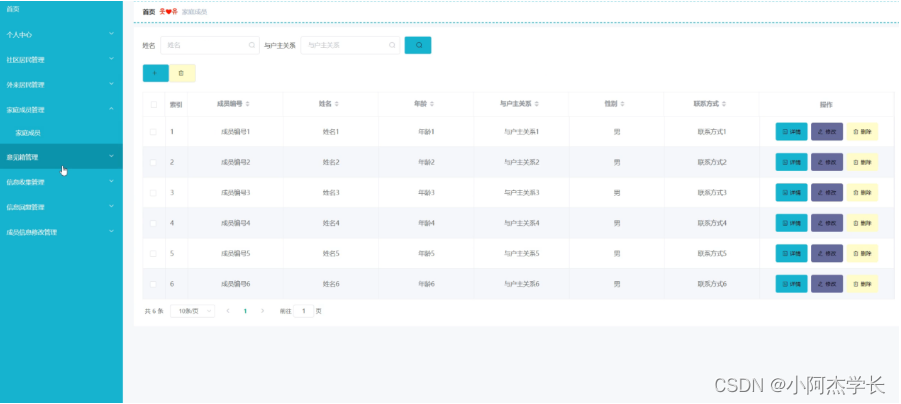Select the checkbox for row 姓名6
Image resolution: width=901 pixels, height=404 pixels.
click(x=153, y=284)
